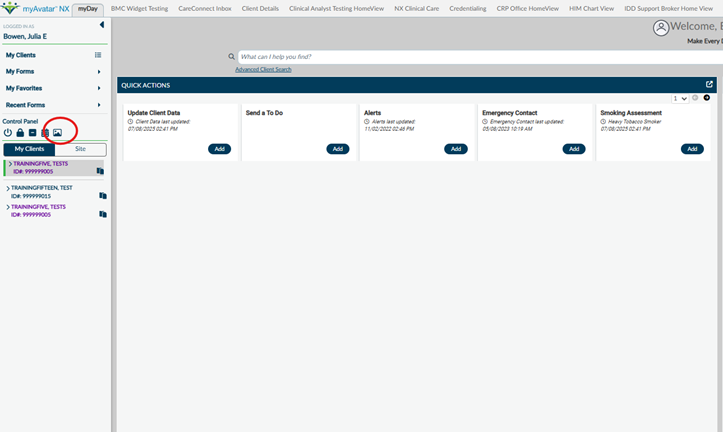
Task: Switch to the Site toggle
Action: pyautogui.click(x=80, y=149)
